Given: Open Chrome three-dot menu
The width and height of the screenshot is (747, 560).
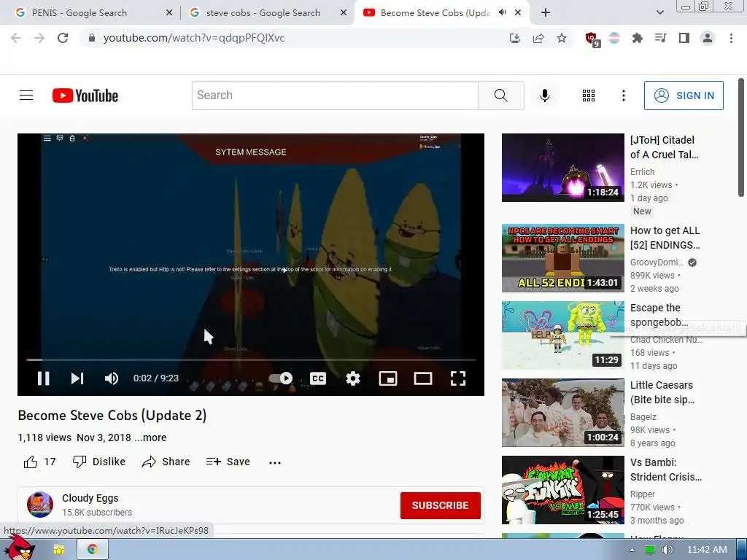Looking at the screenshot, I should [x=731, y=38].
